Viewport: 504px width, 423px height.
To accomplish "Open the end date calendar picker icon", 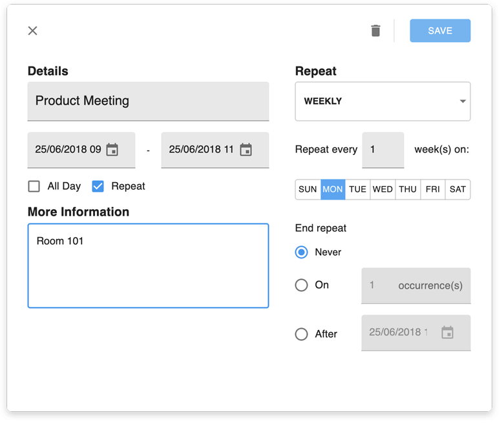I will (246, 150).
